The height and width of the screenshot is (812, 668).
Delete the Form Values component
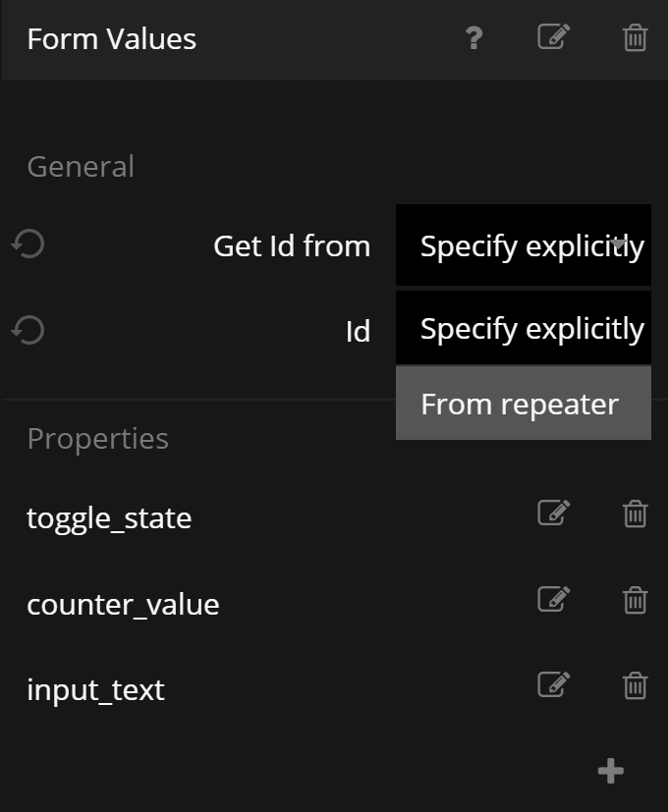coord(636,38)
